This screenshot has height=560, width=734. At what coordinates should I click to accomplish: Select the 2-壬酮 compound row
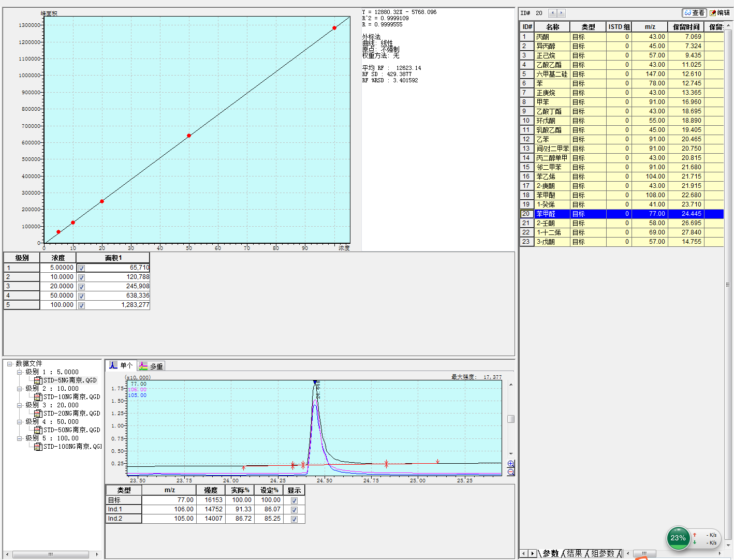622,223
